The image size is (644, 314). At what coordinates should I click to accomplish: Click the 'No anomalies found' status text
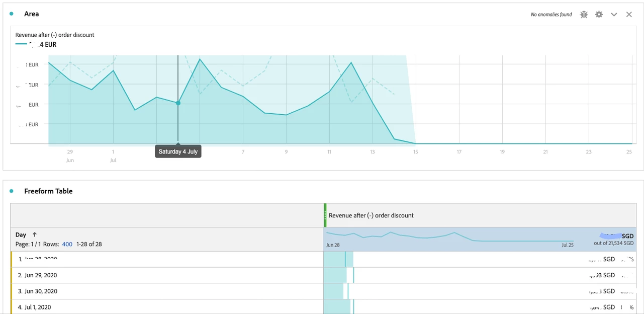click(x=551, y=15)
